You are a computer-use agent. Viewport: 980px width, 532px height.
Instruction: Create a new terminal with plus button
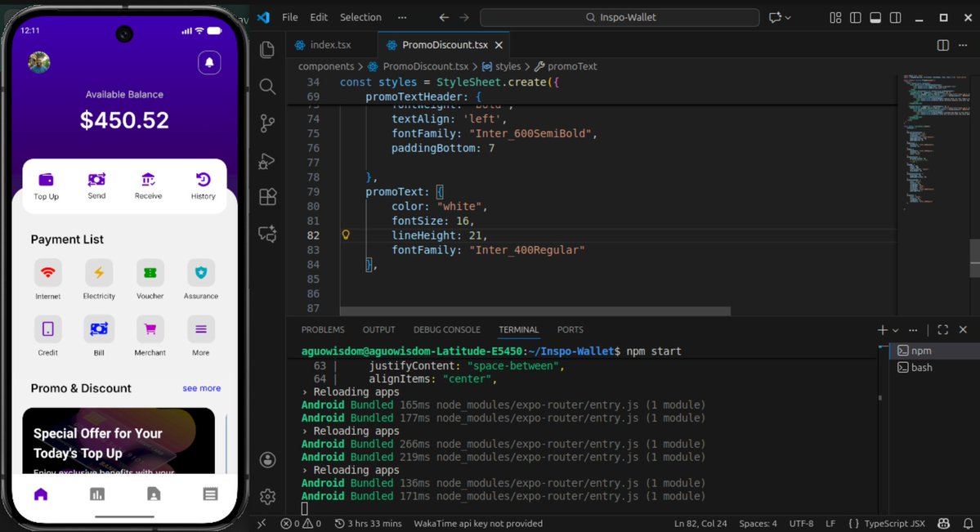tap(882, 329)
